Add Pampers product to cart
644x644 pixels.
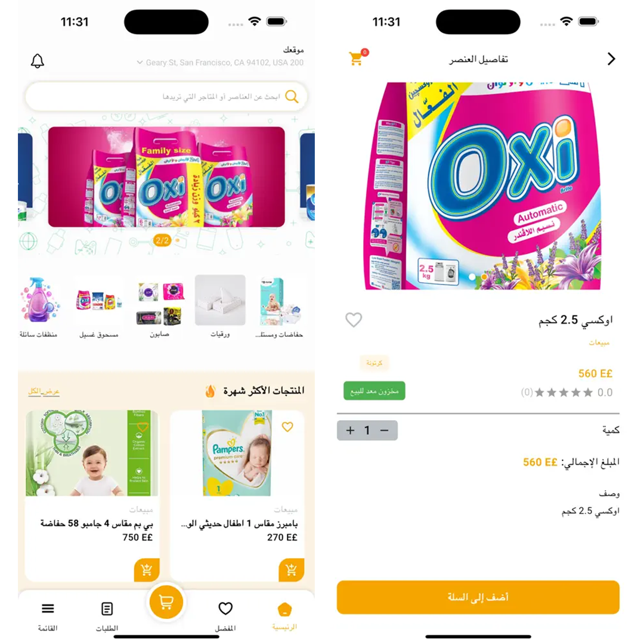[x=291, y=570]
